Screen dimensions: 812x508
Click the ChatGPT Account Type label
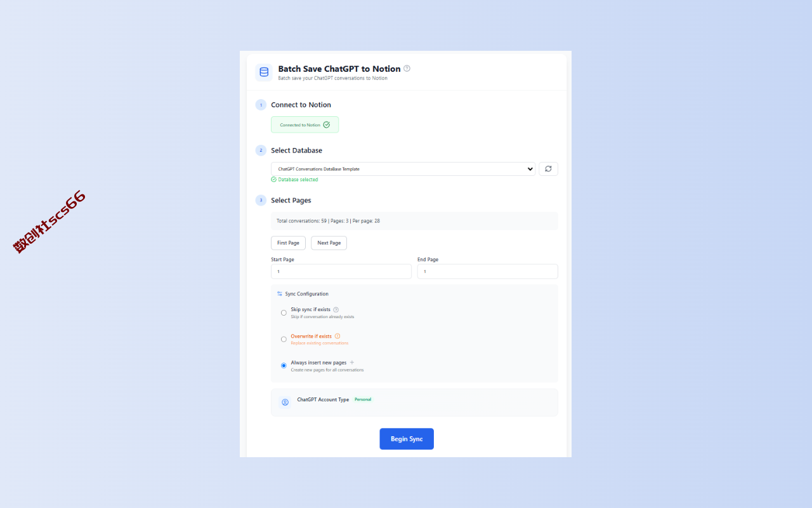(x=323, y=399)
